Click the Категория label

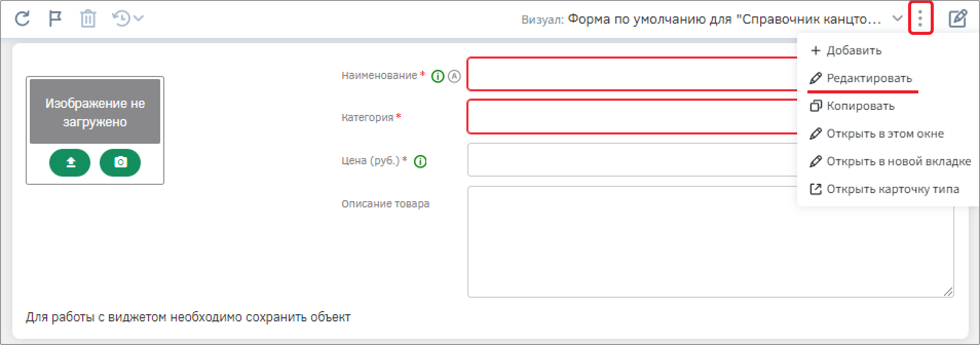pos(367,118)
